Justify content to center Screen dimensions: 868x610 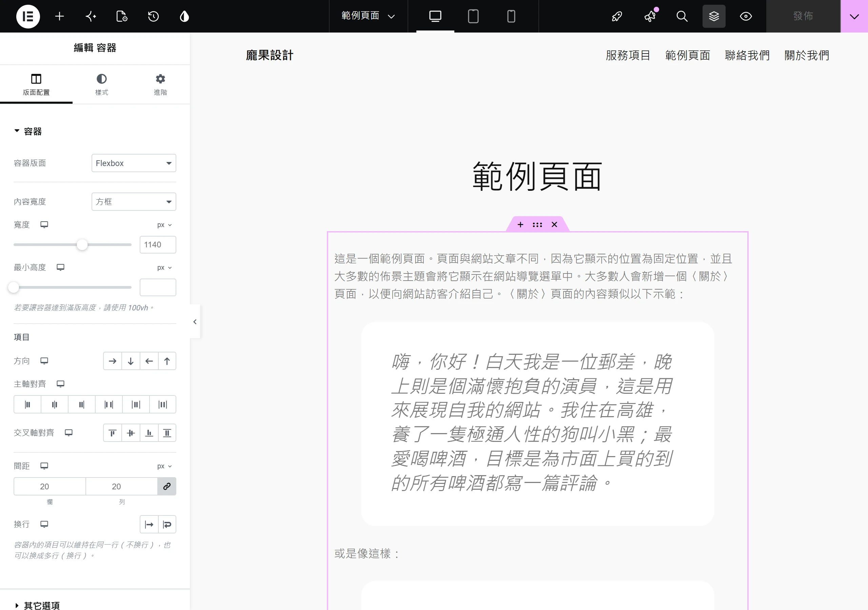(x=55, y=404)
